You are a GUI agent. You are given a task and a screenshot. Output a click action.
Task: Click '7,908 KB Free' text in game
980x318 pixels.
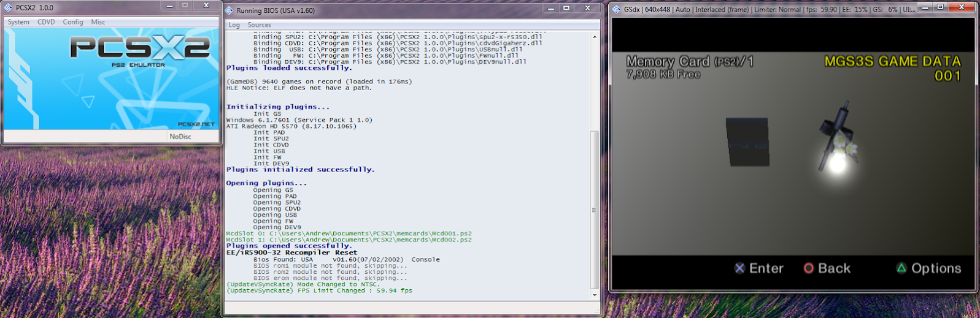(x=663, y=74)
